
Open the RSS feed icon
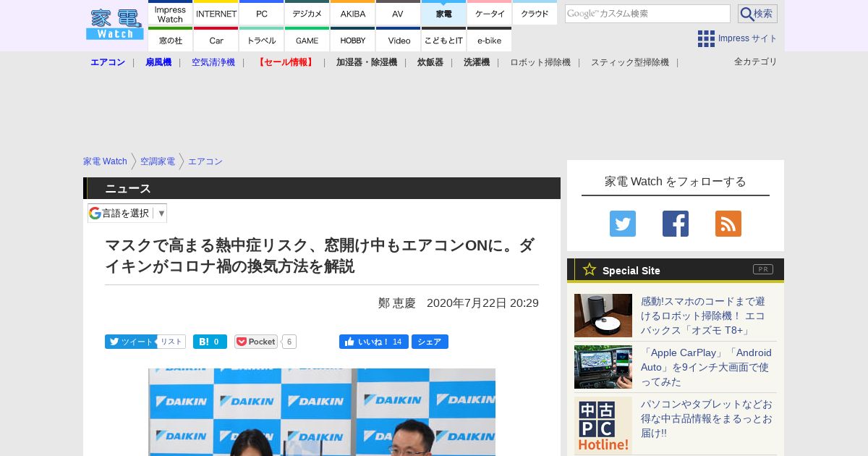pyautogui.click(x=728, y=224)
